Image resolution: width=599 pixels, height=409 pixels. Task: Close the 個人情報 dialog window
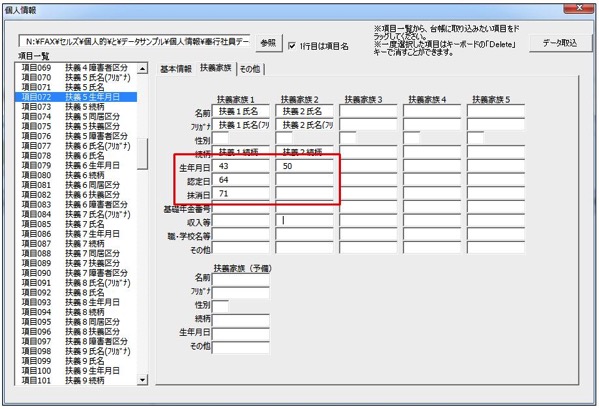tap(579, 8)
